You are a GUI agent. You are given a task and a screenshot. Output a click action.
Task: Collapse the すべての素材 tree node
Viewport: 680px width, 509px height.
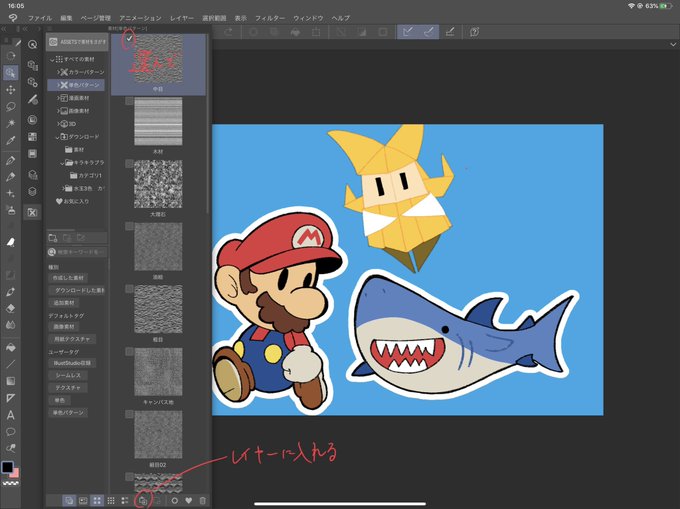[52, 59]
